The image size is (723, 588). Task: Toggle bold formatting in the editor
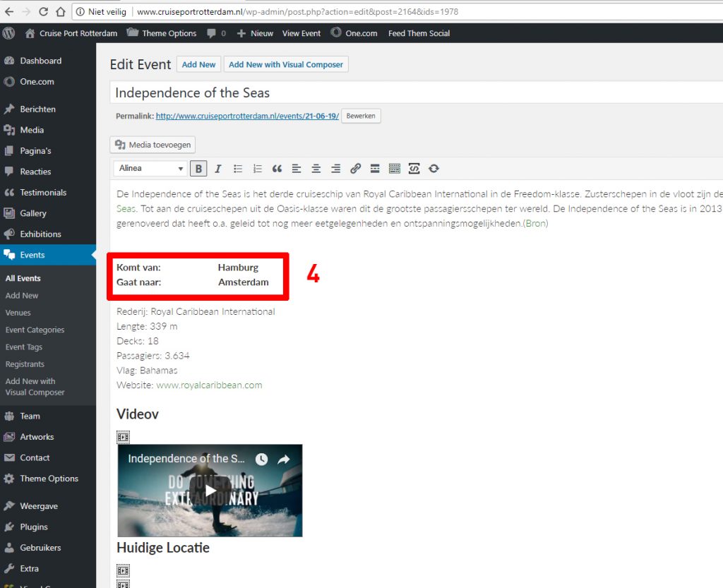[x=198, y=169]
